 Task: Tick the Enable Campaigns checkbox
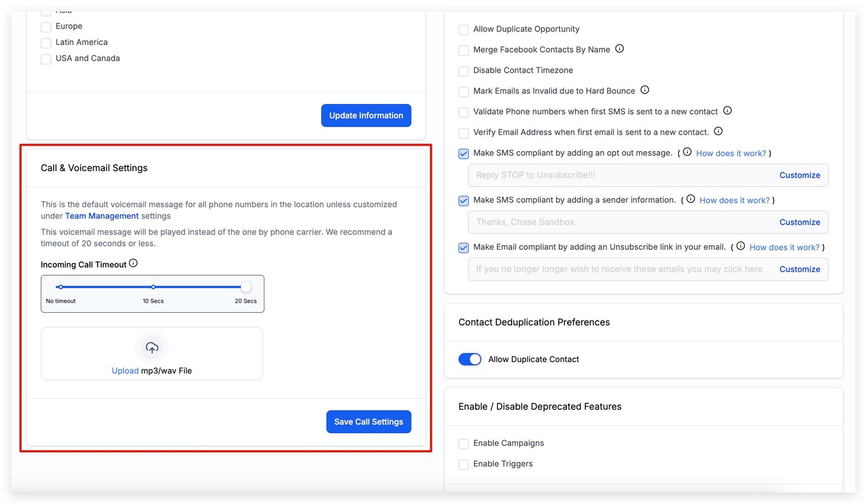[x=464, y=444]
